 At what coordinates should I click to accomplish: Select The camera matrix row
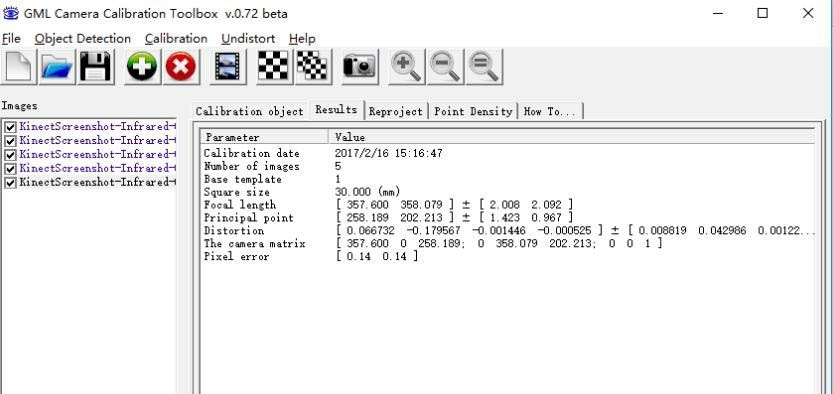coord(508,243)
